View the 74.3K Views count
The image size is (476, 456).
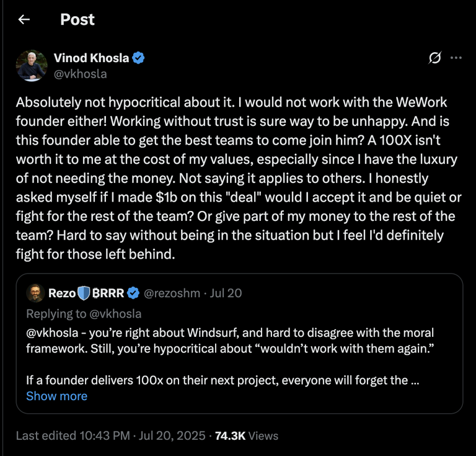[246, 436]
